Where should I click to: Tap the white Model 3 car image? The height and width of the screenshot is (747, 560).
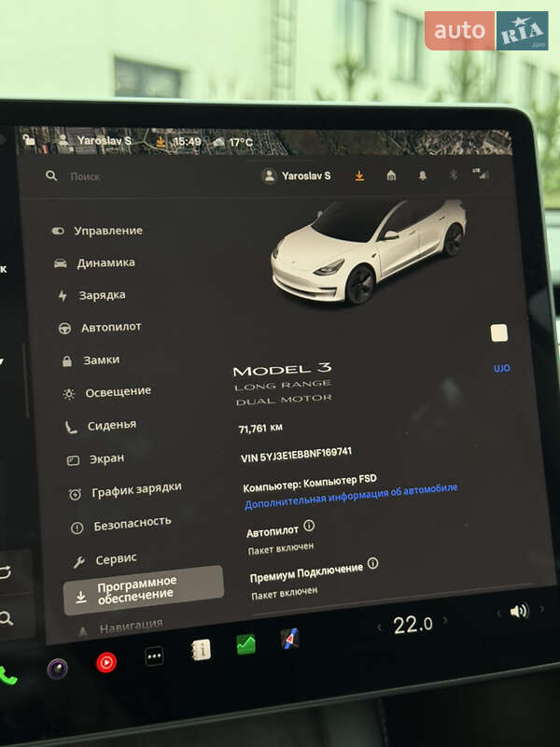pyautogui.click(x=368, y=251)
